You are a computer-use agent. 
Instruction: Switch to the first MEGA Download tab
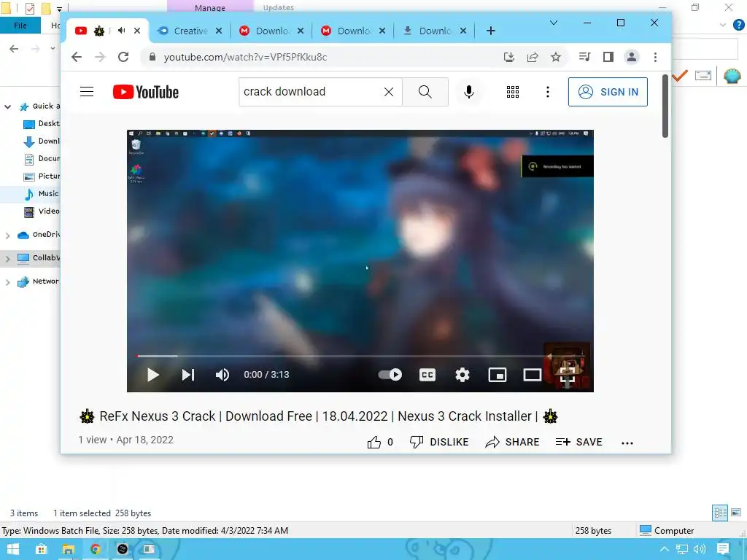click(x=271, y=31)
